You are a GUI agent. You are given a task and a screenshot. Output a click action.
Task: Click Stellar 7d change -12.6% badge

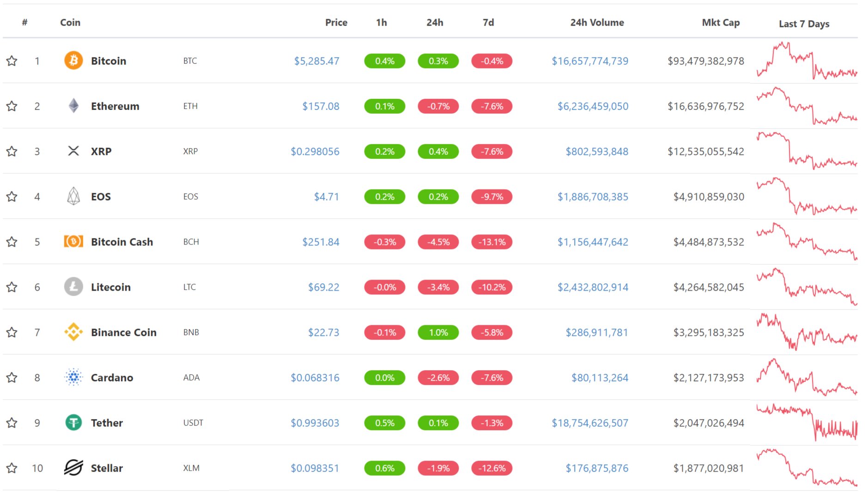pyautogui.click(x=492, y=468)
